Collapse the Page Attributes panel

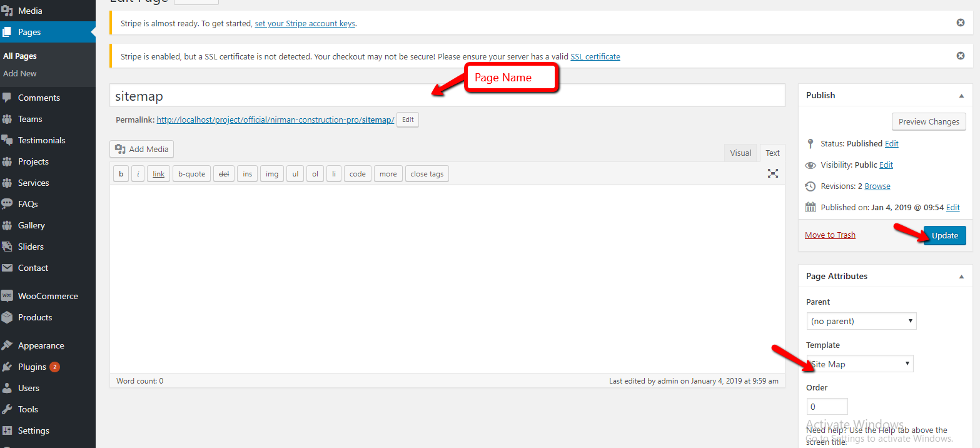click(961, 276)
